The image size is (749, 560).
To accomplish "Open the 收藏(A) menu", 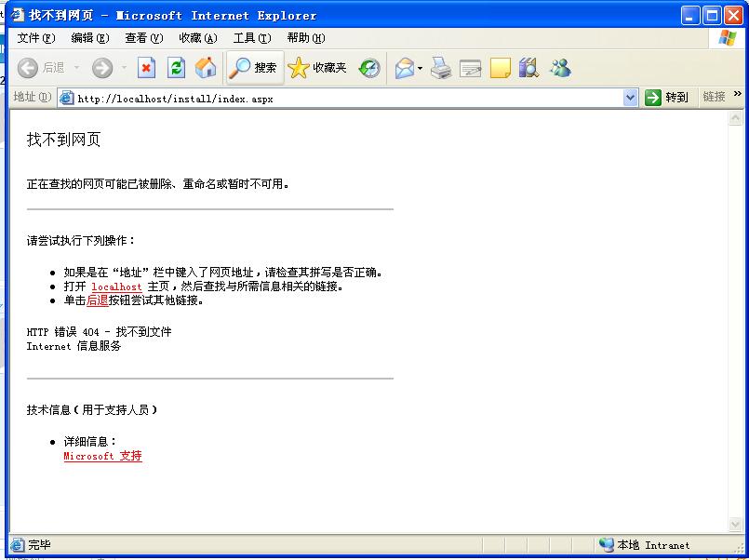I will pyautogui.click(x=198, y=38).
